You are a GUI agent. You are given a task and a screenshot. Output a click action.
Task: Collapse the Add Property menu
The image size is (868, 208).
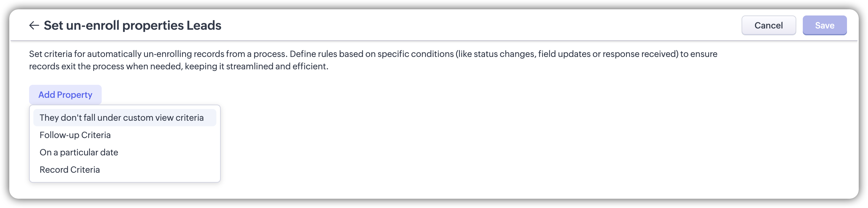[x=65, y=95]
